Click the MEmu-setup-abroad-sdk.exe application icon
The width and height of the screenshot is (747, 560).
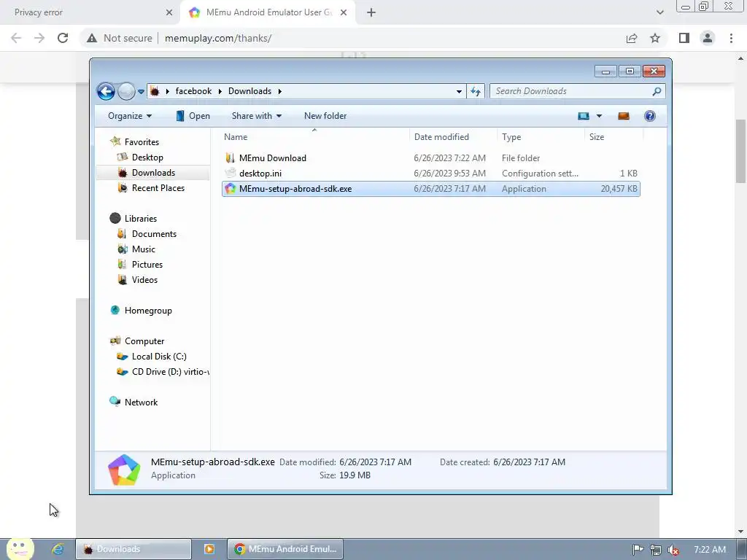point(230,189)
